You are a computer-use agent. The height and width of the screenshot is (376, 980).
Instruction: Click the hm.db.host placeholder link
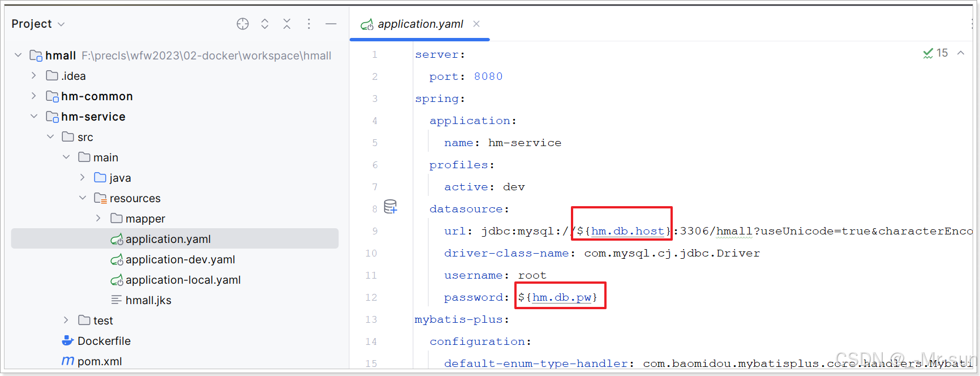(627, 231)
